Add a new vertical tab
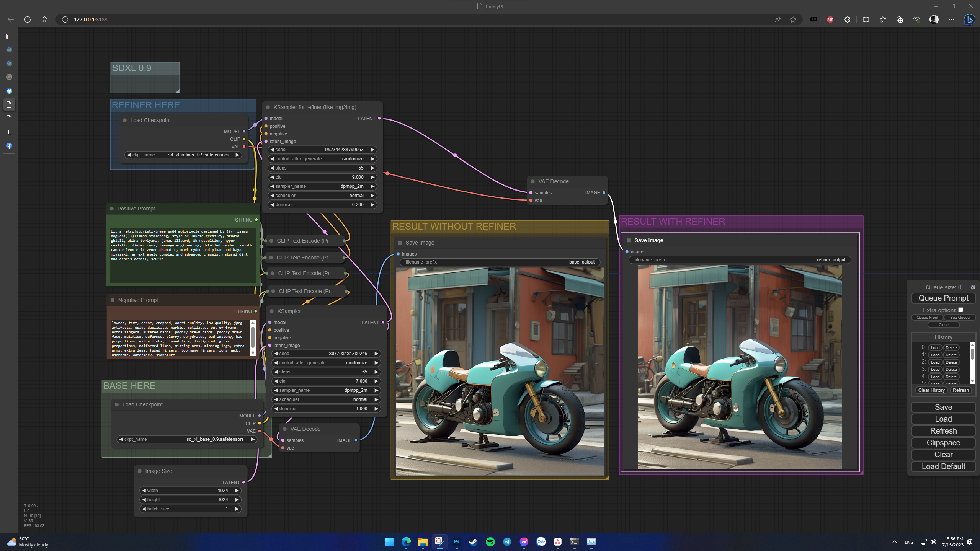The height and width of the screenshot is (551, 980). pyautogui.click(x=9, y=161)
